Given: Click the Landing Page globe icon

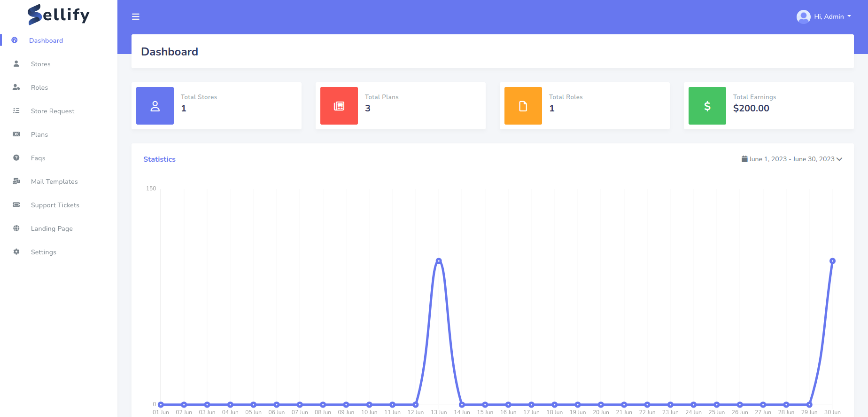Looking at the screenshot, I should coord(16,228).
